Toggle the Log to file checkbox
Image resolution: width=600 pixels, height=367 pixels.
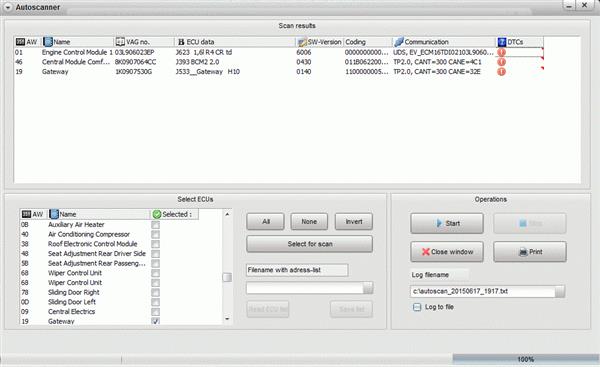click(417, 307)
